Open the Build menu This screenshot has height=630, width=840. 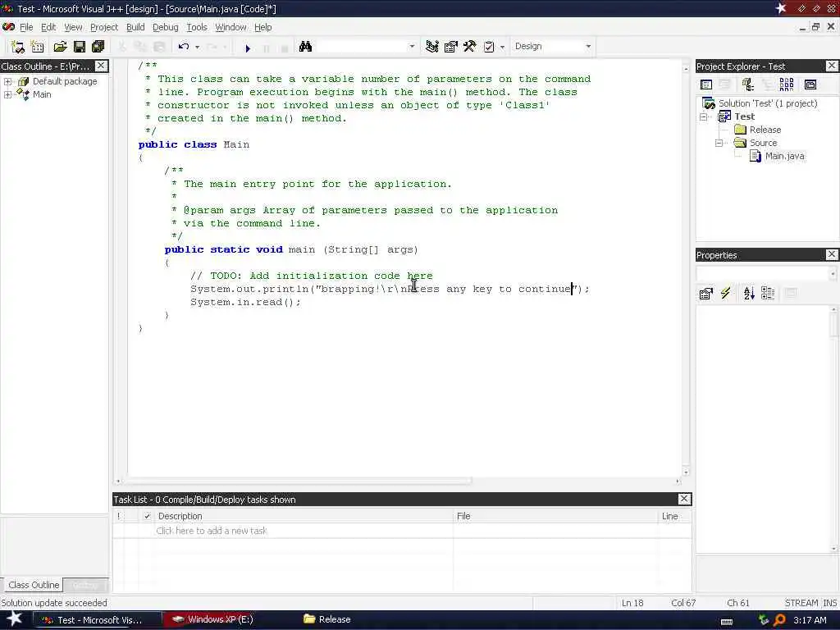pyautogui.click(x=135, y=27)
